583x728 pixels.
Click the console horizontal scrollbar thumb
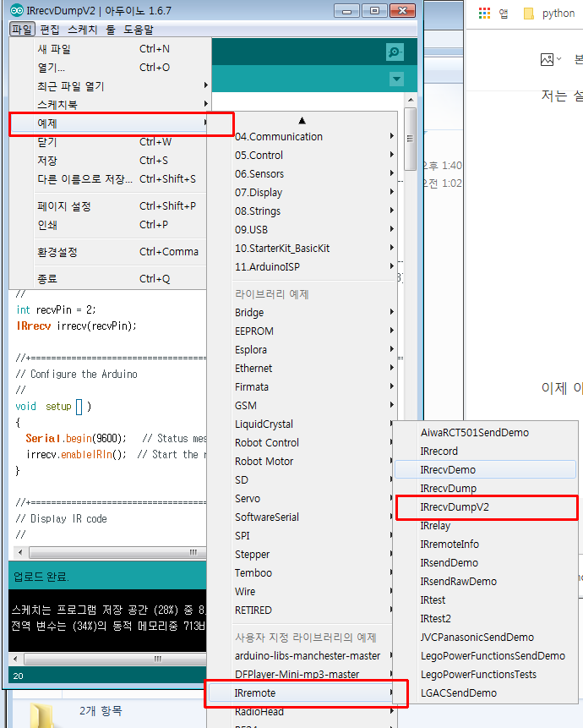point(116,659)
